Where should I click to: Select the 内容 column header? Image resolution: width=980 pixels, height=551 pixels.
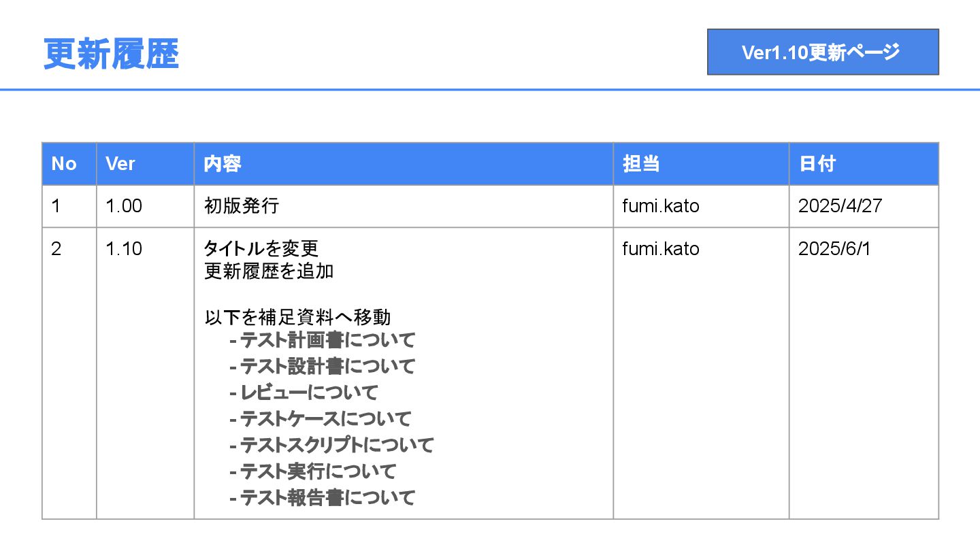coord(223,164)
